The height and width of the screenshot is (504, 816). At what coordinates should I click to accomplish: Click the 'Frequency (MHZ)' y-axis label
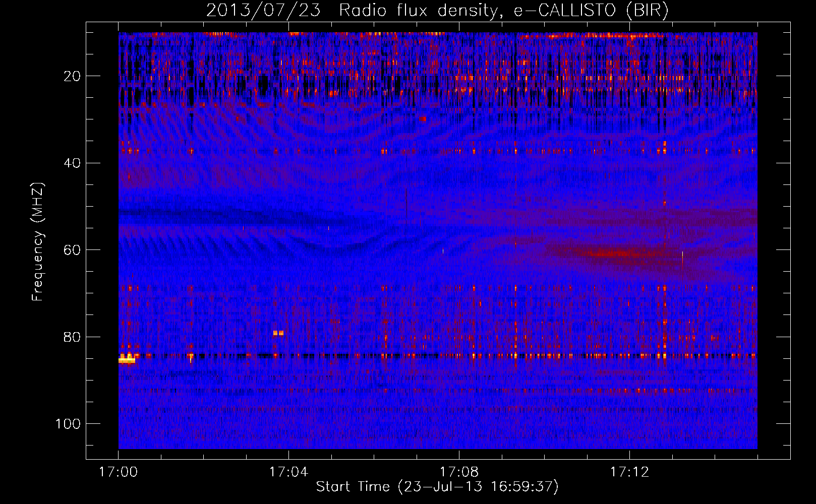coord(38,242)
